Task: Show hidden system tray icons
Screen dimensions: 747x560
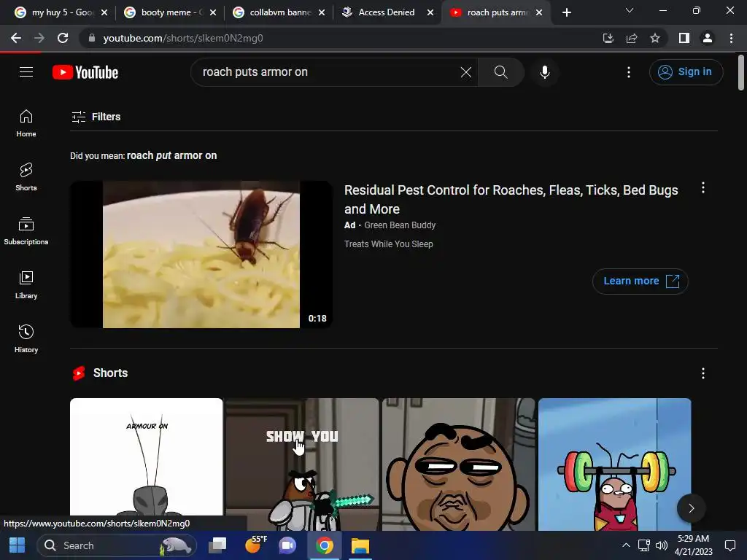Action: tap(626, 545)
